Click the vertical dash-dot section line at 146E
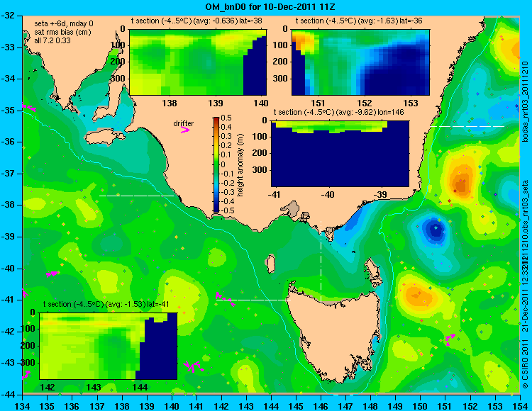 pos(321,261)
